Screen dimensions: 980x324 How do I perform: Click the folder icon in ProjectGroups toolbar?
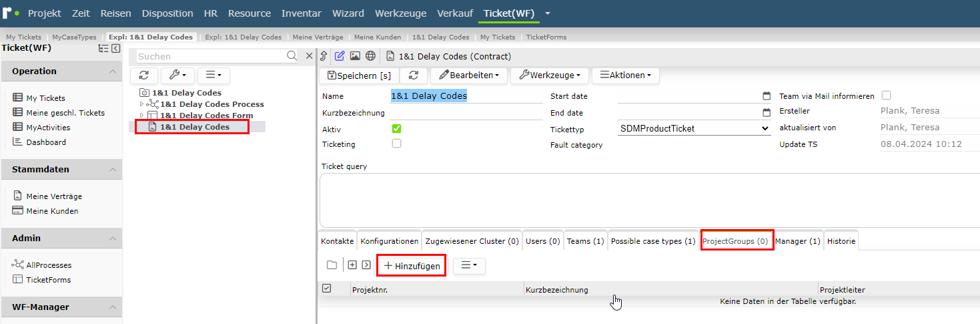pyautogui.click(x=332, y=265)
